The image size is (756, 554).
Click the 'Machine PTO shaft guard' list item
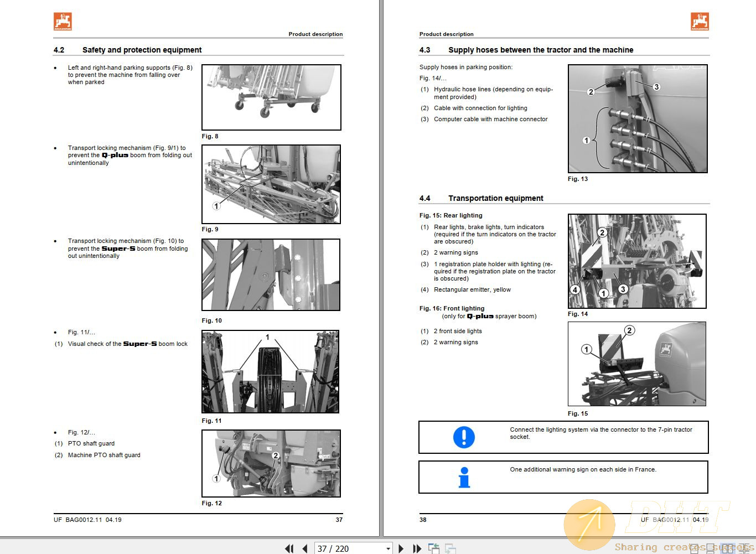point(104,455)
